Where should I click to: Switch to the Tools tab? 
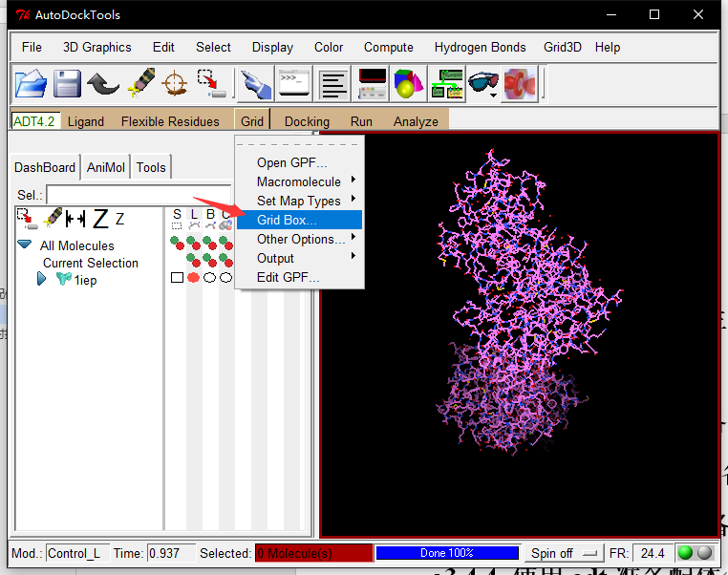tap(151, 167)
